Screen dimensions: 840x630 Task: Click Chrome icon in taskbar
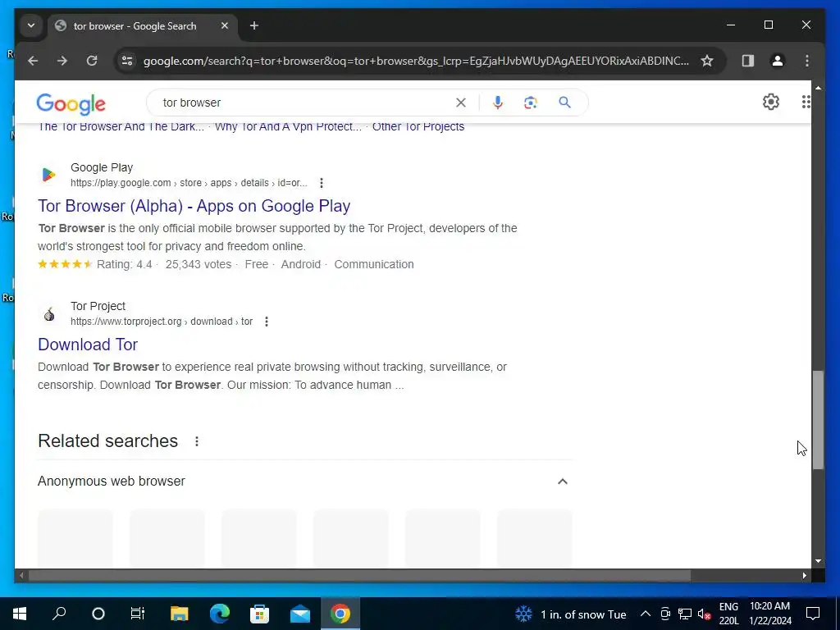click(340, 614)
